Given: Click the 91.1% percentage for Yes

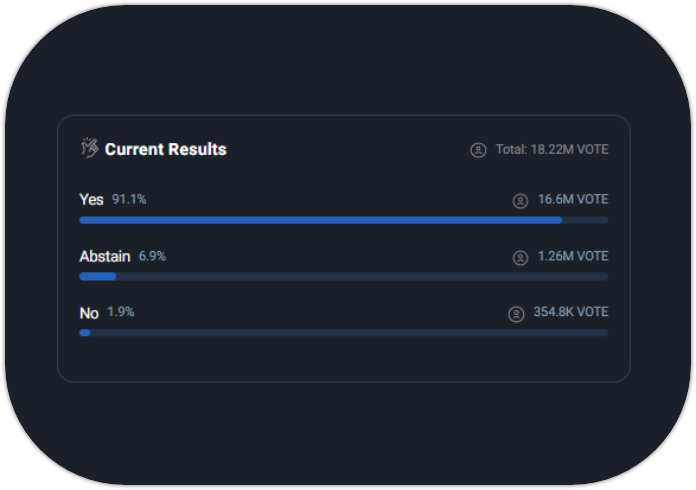Looking at the screenshot, I should 129,200.
